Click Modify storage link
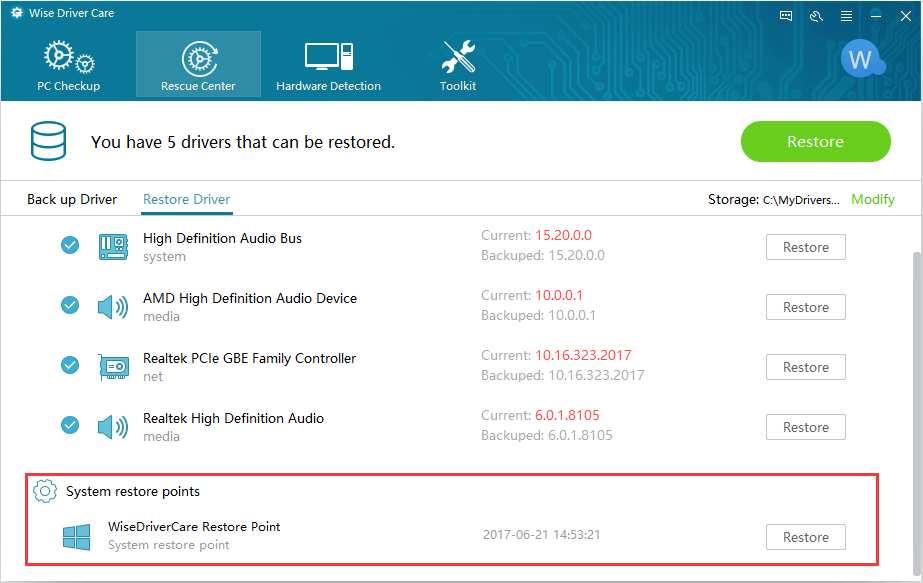The width and height of the screenshot is (923, 583). [873, 200]
